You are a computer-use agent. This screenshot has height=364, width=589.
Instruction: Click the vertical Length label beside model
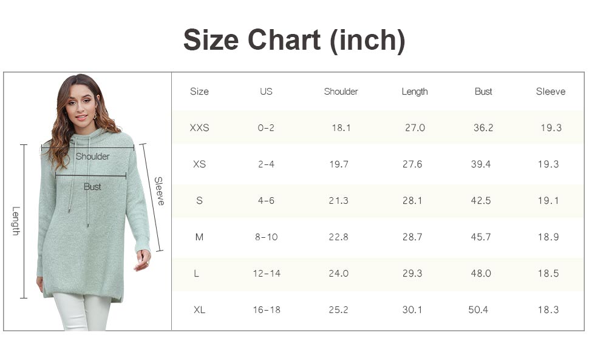16,221
